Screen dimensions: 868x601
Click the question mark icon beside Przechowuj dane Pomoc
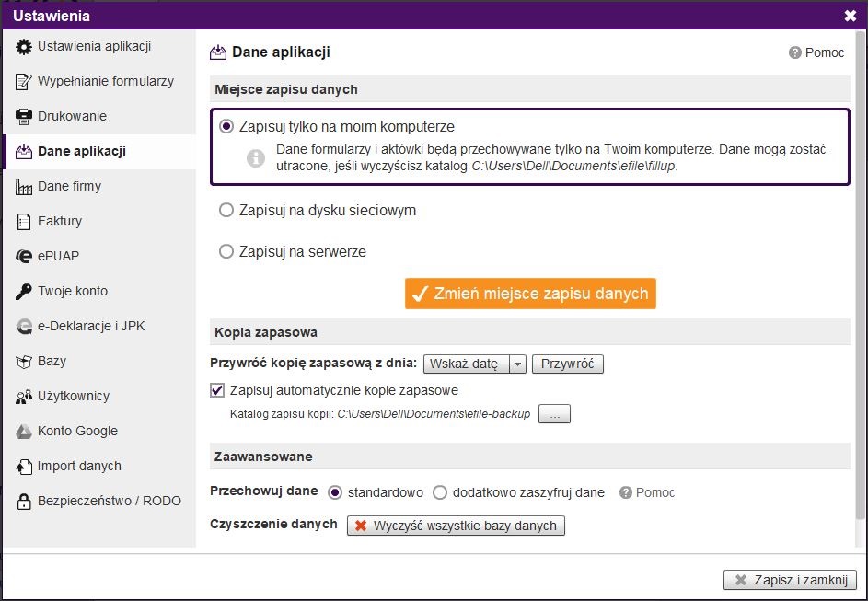(x=626, y=492)
